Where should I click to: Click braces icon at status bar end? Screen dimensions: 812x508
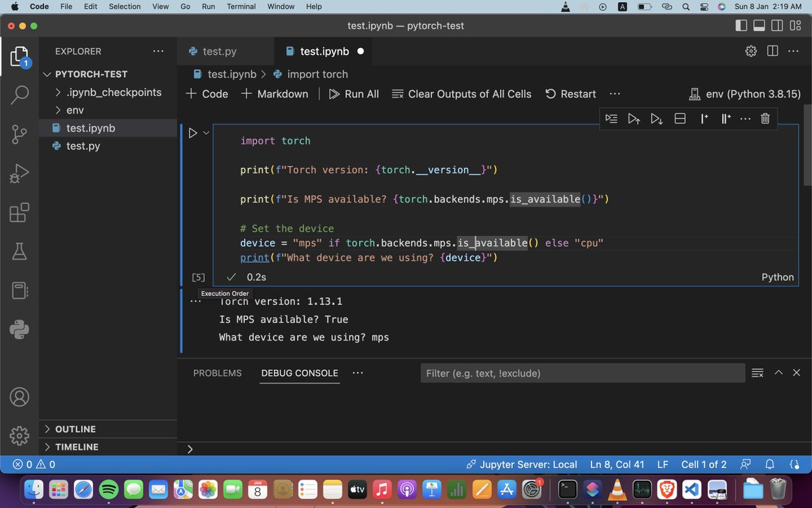794,465
